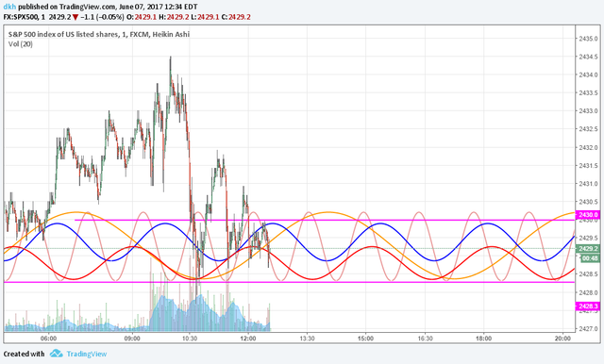This screenshot has height=364, width=604.
Task: Click the magenta 2430.0 price label
Action: point(588,215)
